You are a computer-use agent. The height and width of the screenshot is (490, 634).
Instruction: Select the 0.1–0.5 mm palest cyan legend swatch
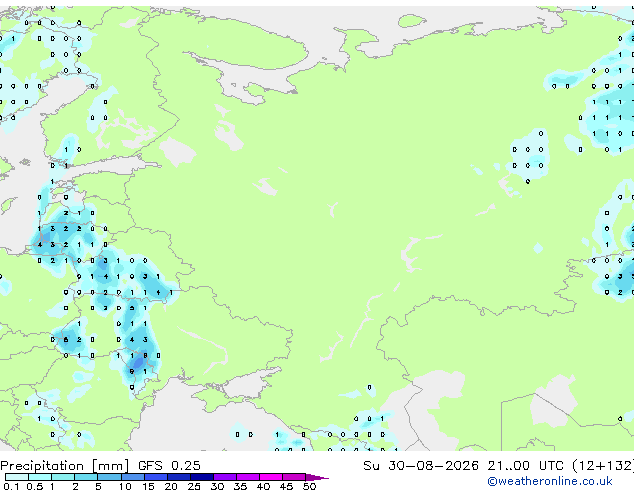click(x=17, y=477)
